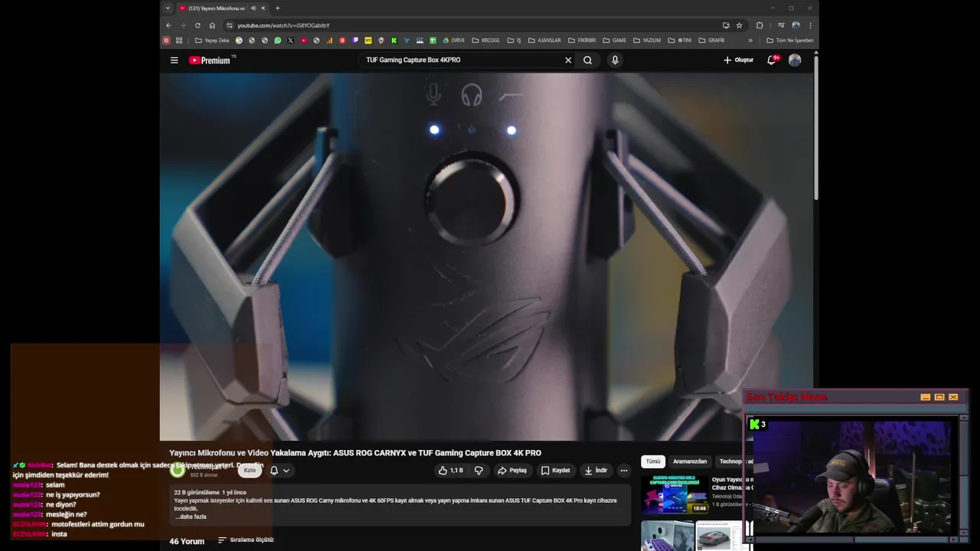Open the browser home button
Image resolution: width=980 pixels, height=551 pixels.
coord(212,25)
